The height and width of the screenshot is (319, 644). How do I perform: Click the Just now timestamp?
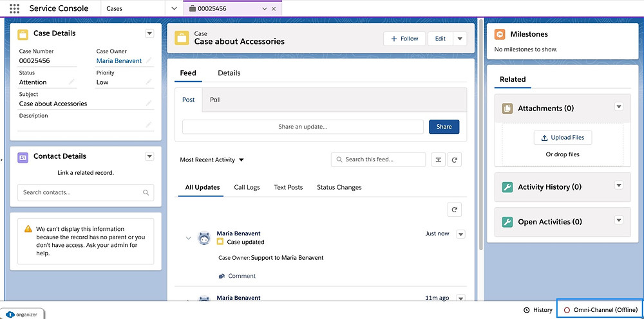tap(437, 233)
